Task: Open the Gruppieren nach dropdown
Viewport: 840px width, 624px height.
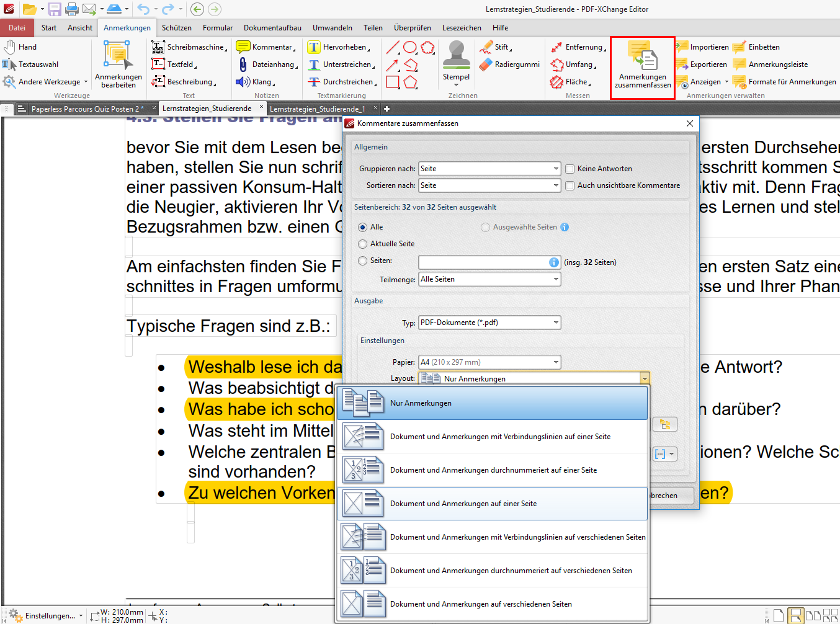Action: (x=489, y=169)
